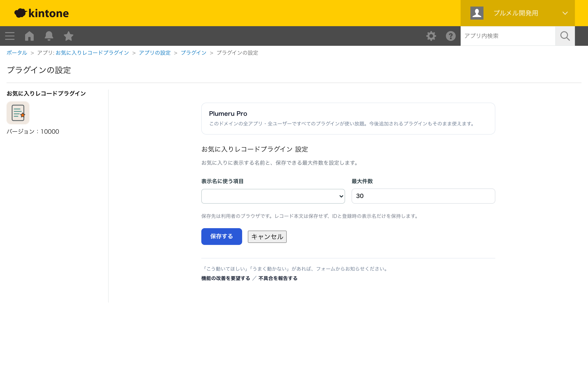Click the 不具合を報告する link
The width and height of the screenshot is (588, 368).
[x=278, y=278]
